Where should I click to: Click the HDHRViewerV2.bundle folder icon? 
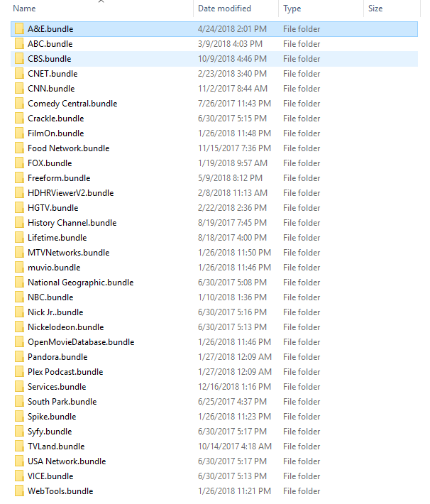pos(19,193)
